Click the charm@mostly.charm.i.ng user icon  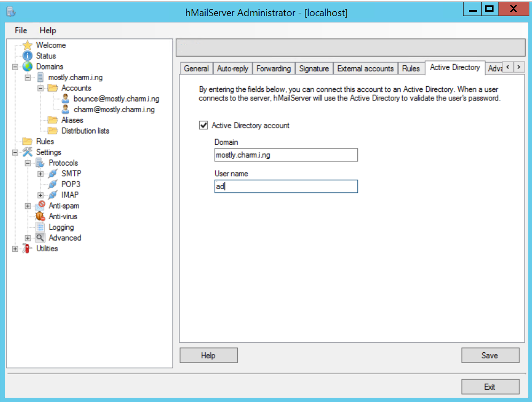click(66, 110)
